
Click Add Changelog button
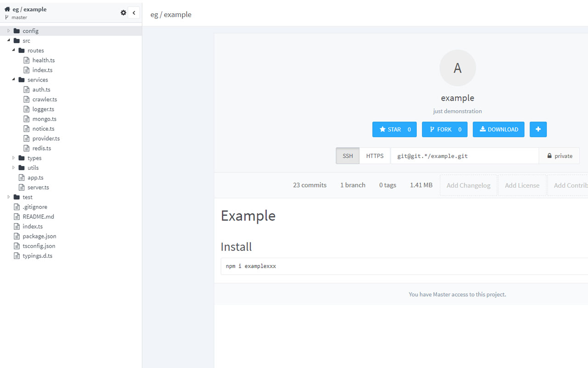coord(469,185)
